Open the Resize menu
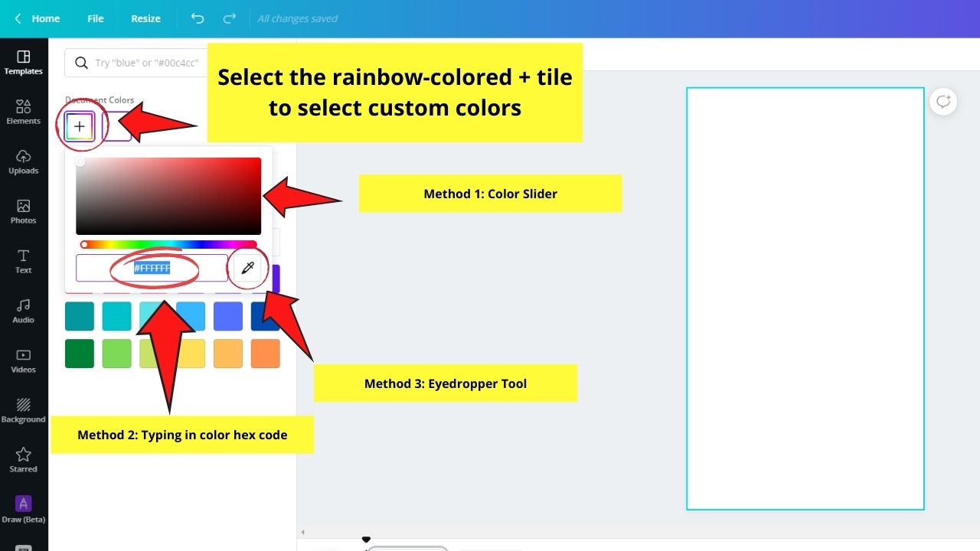The width and height of the screenshot is (980, 551). [x=145, y=18]
